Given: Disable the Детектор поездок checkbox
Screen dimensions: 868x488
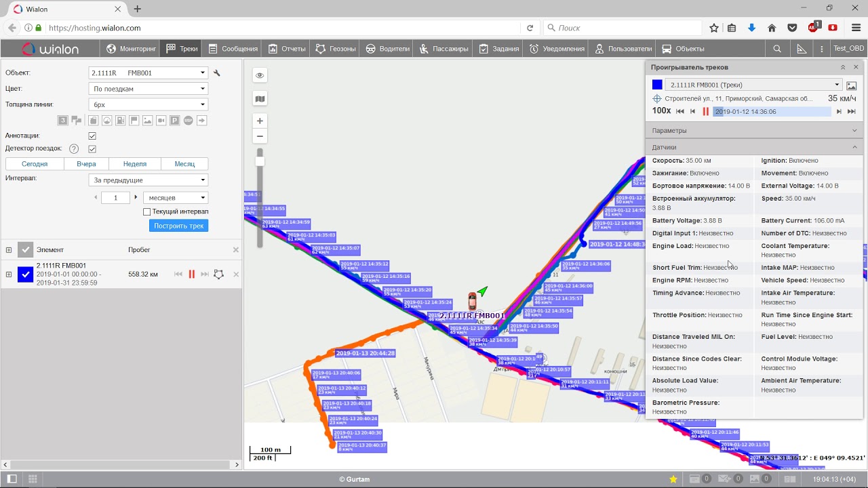Looking at the screenshot, I should pos(92,148).
